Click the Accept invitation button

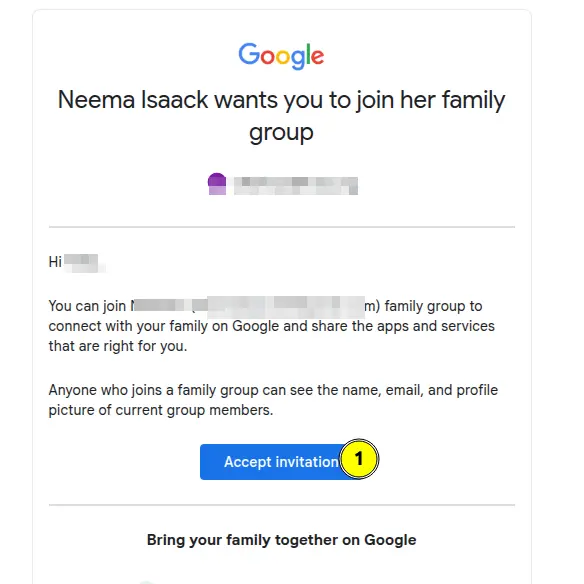281,462
